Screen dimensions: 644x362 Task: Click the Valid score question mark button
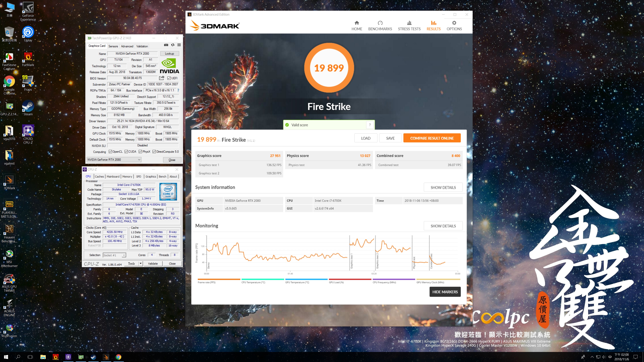(370, 125)
